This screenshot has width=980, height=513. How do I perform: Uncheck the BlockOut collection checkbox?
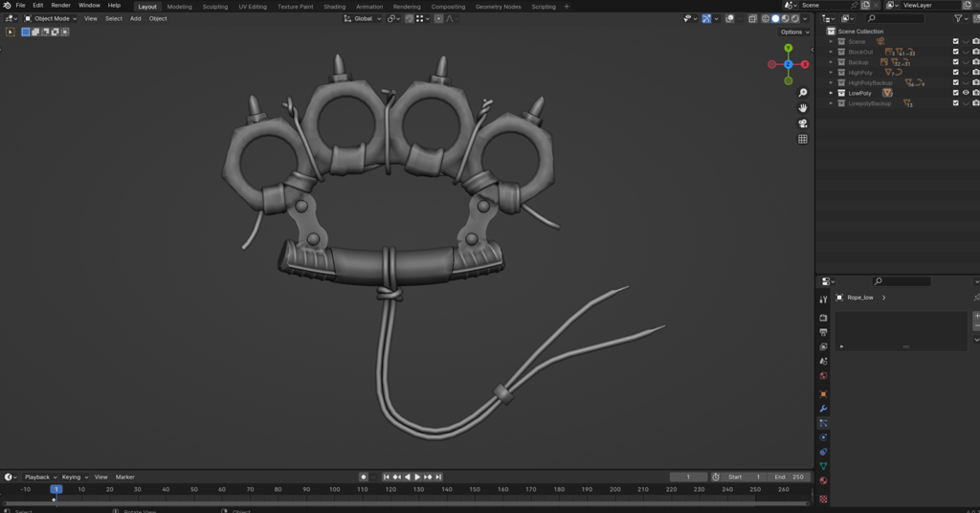[x=955, y=52]
